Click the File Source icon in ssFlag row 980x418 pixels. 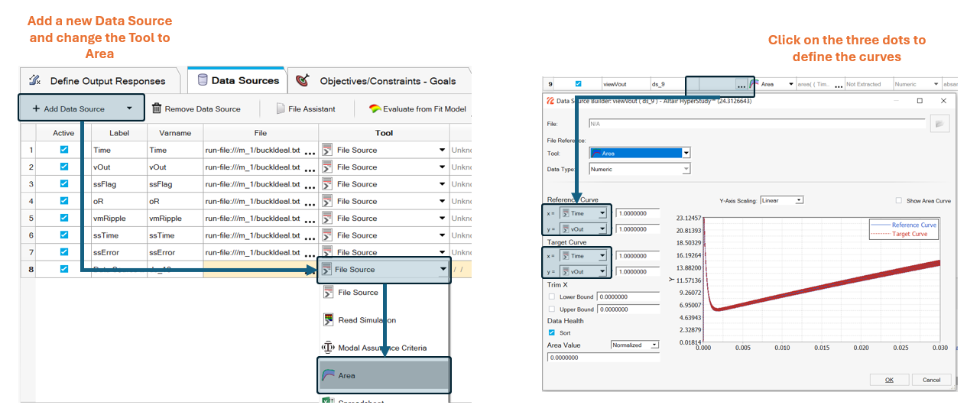pos(327,184)
